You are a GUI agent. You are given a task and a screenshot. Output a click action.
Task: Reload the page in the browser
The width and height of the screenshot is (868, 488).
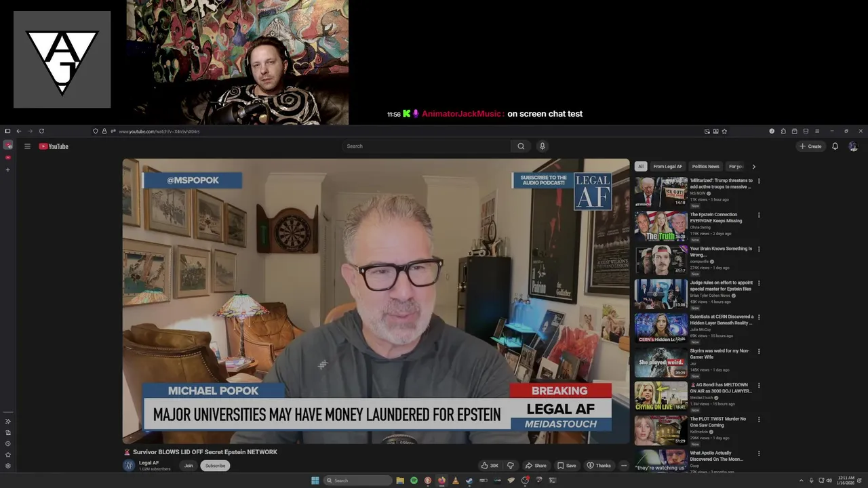pyautogui.click(x=41, y=131)
